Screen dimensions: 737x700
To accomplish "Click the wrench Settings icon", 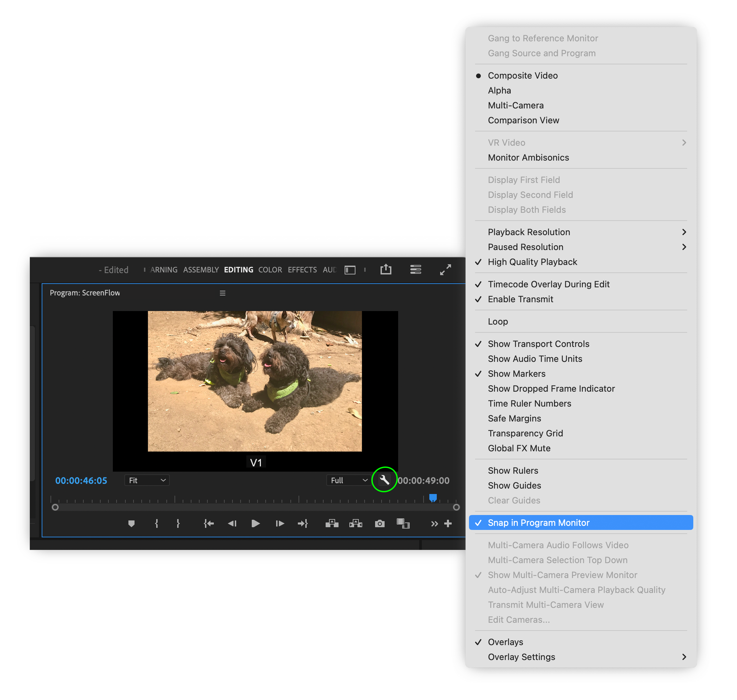I will [x=384, y=480].
